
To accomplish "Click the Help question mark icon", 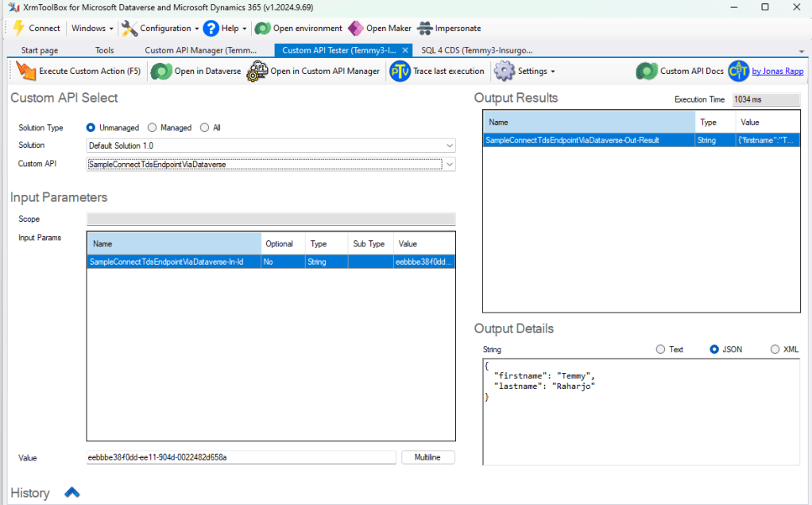I will coord(211,28).
